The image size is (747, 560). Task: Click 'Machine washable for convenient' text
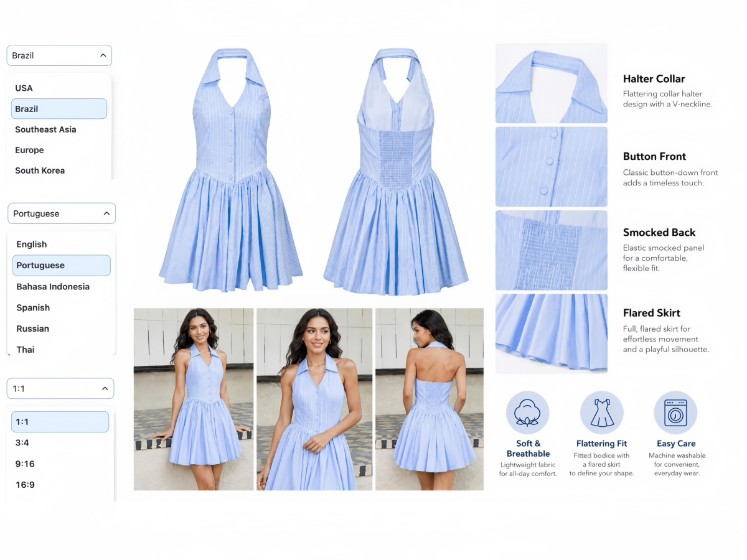point(677,464)
